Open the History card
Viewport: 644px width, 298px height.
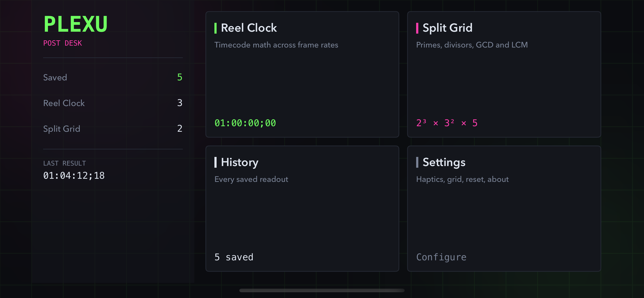point(302,209)
